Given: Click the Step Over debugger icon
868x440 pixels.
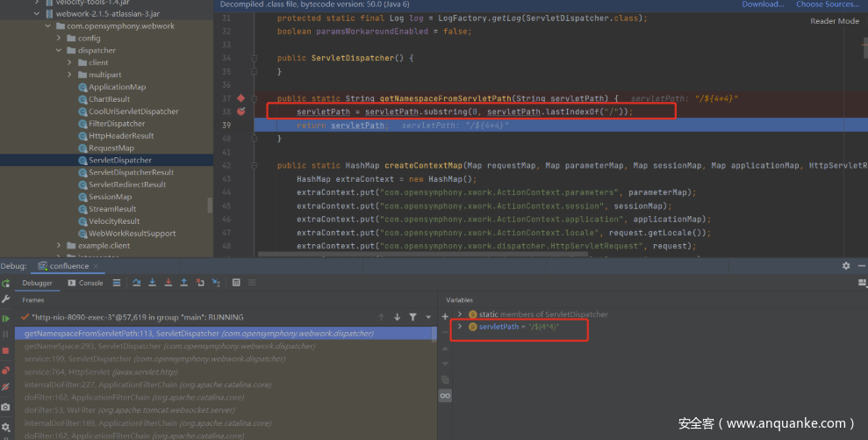Looking at the screenshot, I should pyautogui.click(x=136, y=283).
